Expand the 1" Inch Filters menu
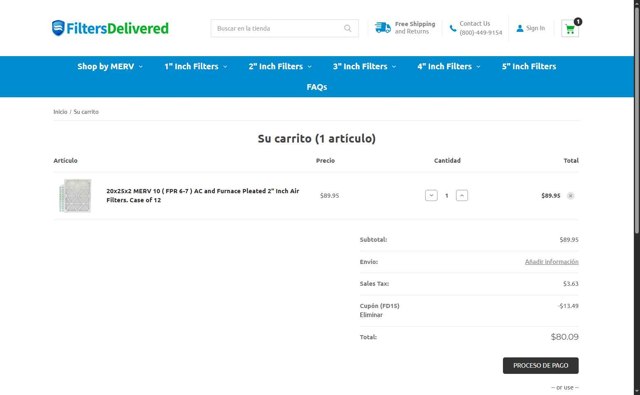Screen dimensions: 640x395 tap(196, 67)
